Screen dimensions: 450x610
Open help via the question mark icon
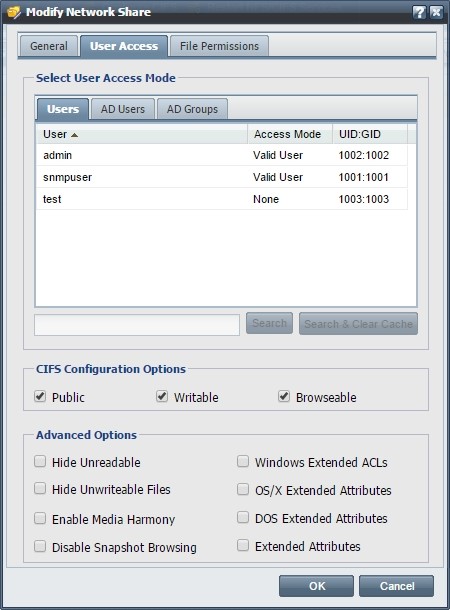click(418, 12)
